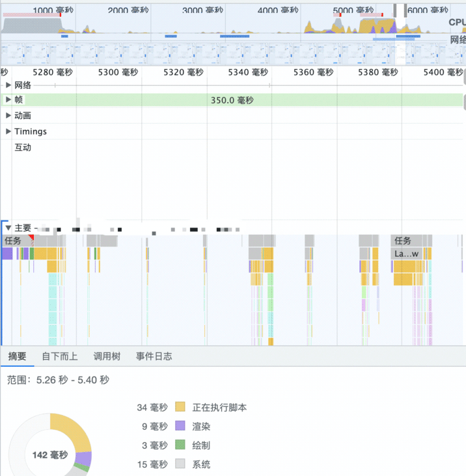Click the 互动 track label

[x=23, y=148]
